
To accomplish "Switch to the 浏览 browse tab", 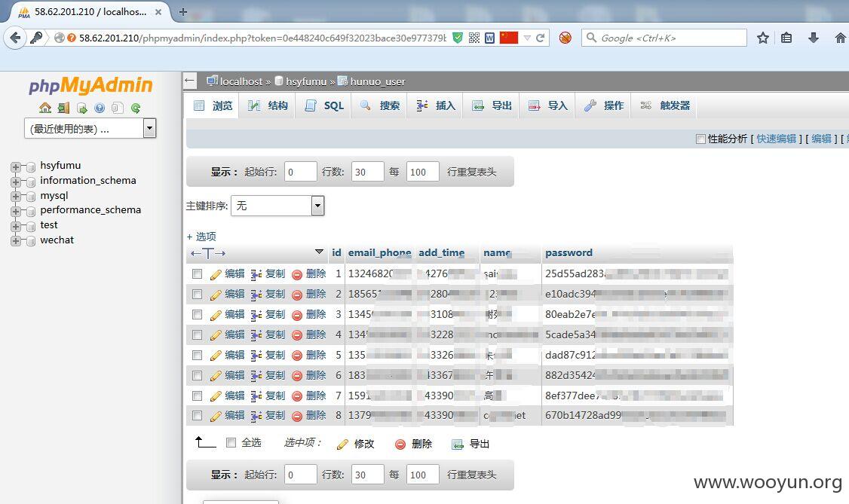I will pos(213,105).
